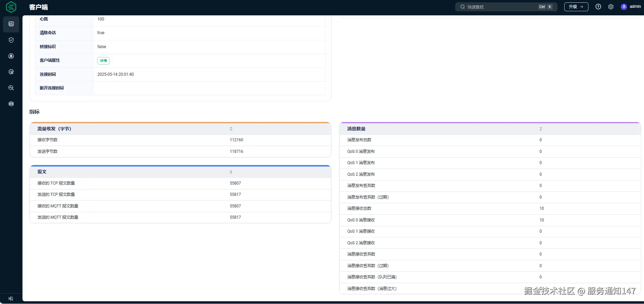Select the 发送的 MQTT 报文数量 row

point(181,217)
